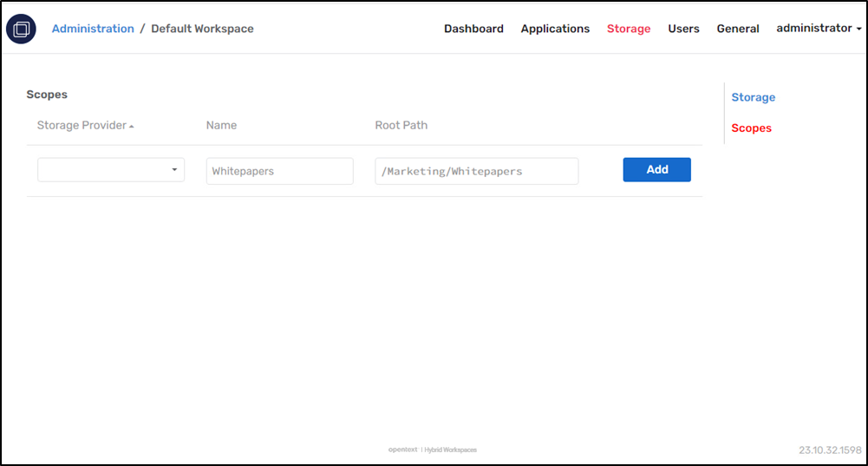The height and width of the screenshot is (466, 868).
Task: Click the version number in the footer
Action: point(830,450)
